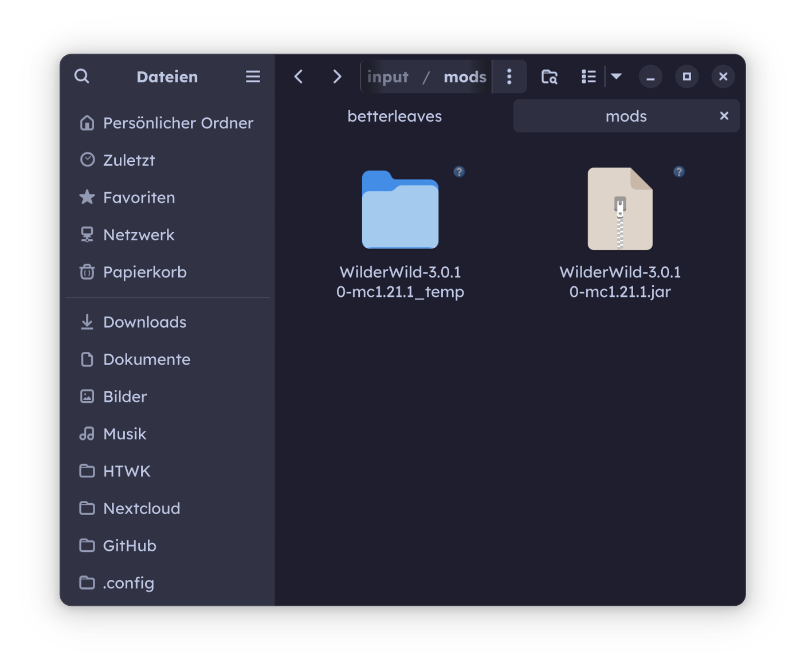This screenshot has width=806, height=672.
Task: Click input in the path bar
Action: click(x=387, y=77)
